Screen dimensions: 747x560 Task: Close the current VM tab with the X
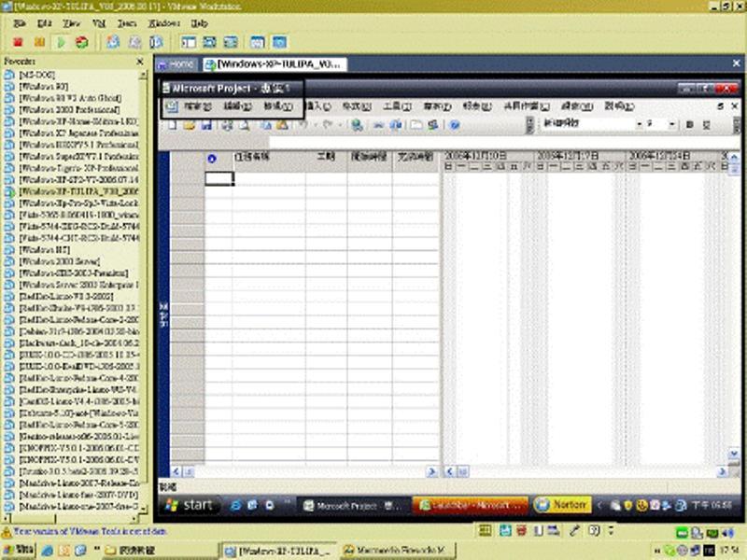tap(736, 63)
